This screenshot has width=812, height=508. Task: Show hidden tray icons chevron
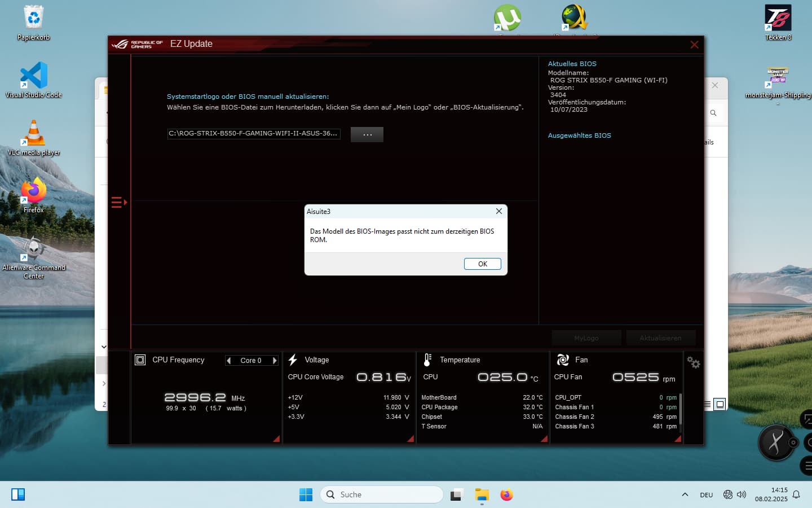(685, 494)
